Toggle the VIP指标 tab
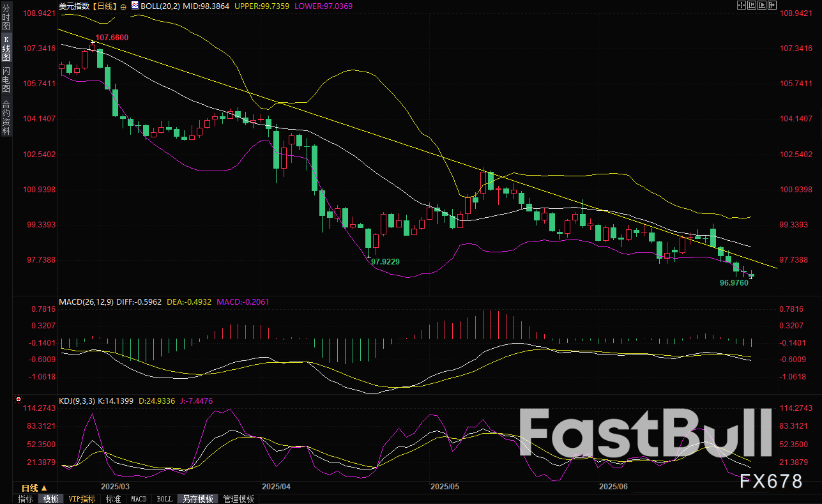822x504 pixels. tap(82, 499)
